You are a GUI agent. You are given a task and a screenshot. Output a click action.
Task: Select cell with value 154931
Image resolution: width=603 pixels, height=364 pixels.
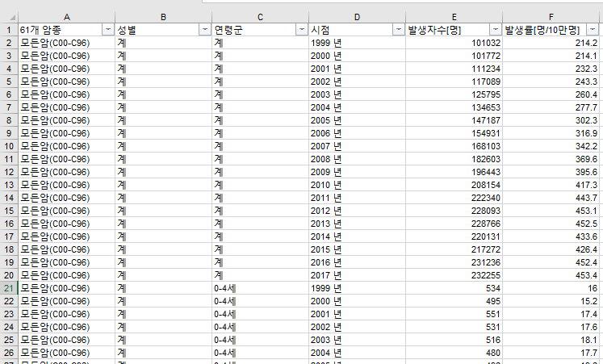point(454,133)
